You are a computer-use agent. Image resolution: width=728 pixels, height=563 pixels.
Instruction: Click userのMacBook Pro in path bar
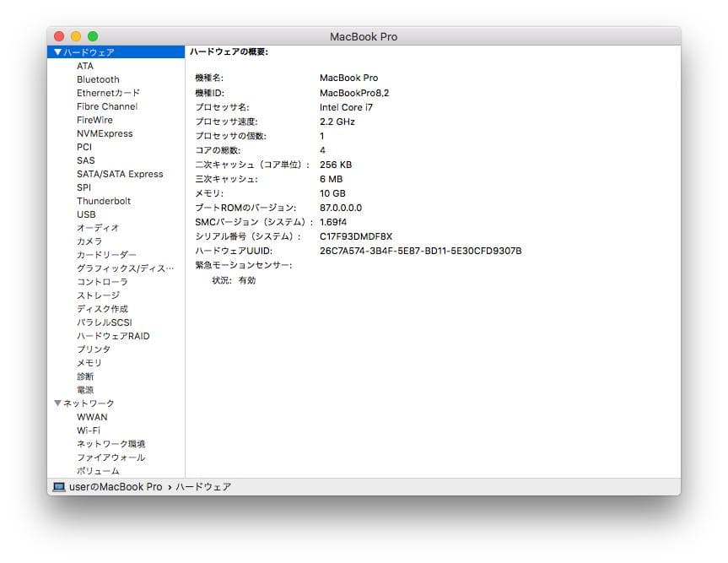click(116, 487)
